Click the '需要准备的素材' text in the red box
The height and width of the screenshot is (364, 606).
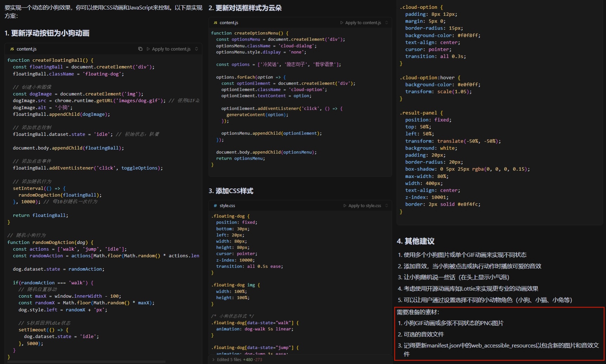click(x=418, y=312)
